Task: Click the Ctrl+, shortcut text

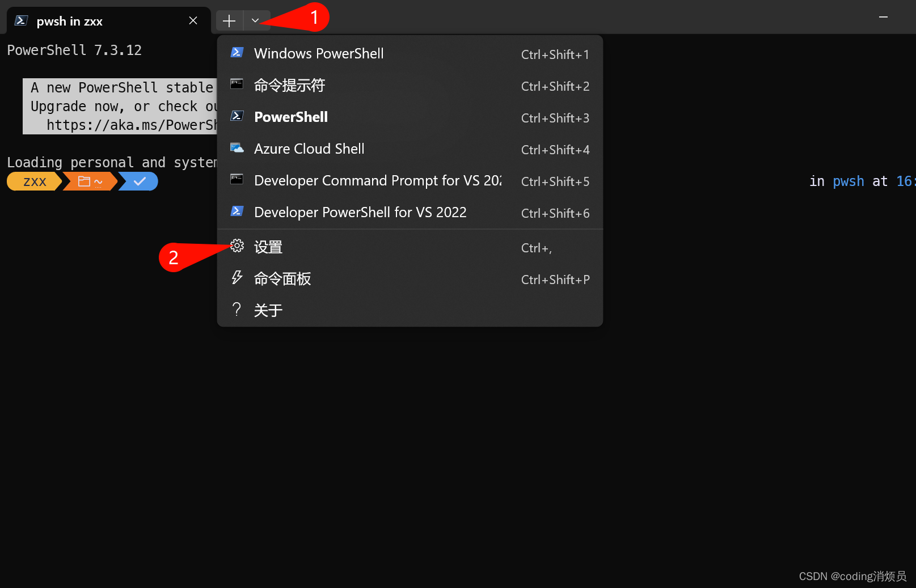Action: click(537, 248)
